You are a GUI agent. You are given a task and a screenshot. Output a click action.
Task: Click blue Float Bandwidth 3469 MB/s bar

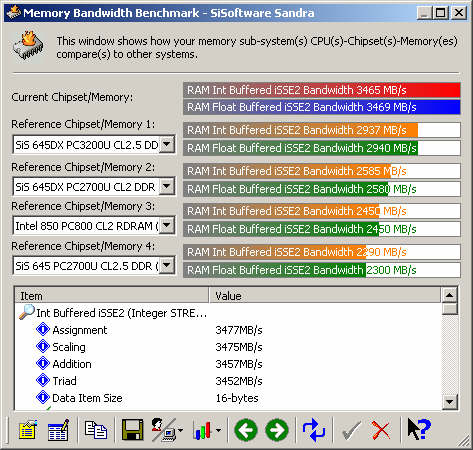[322, 107]
